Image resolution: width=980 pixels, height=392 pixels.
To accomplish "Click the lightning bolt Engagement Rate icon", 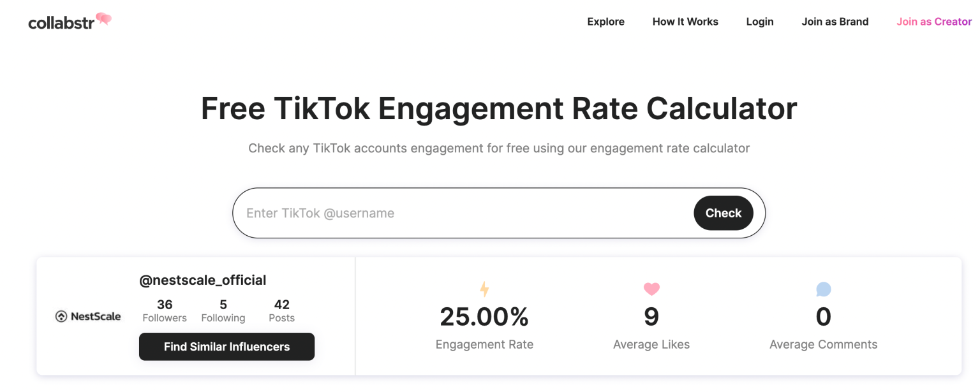I will click(x=484, y=289).
